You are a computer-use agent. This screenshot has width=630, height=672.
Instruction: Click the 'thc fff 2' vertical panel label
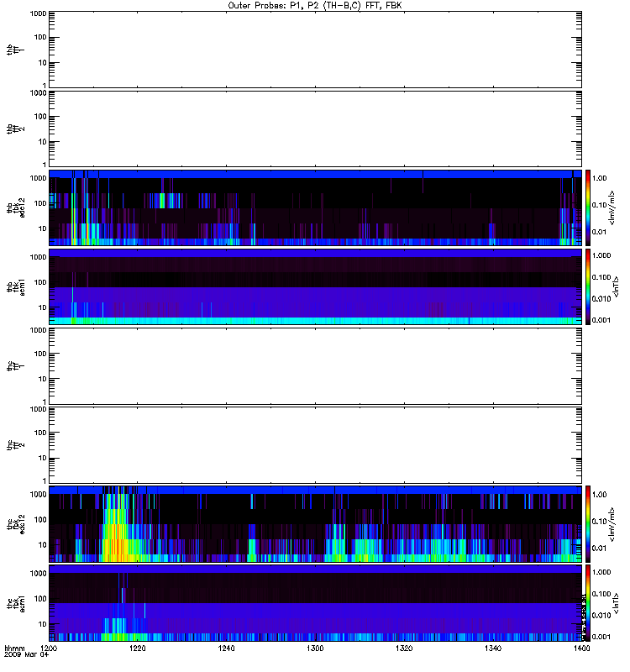coord(15,445)
